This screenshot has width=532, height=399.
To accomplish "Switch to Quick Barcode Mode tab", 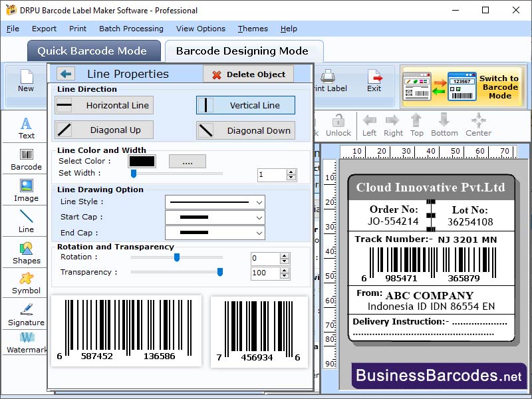I will click(94, 51).
